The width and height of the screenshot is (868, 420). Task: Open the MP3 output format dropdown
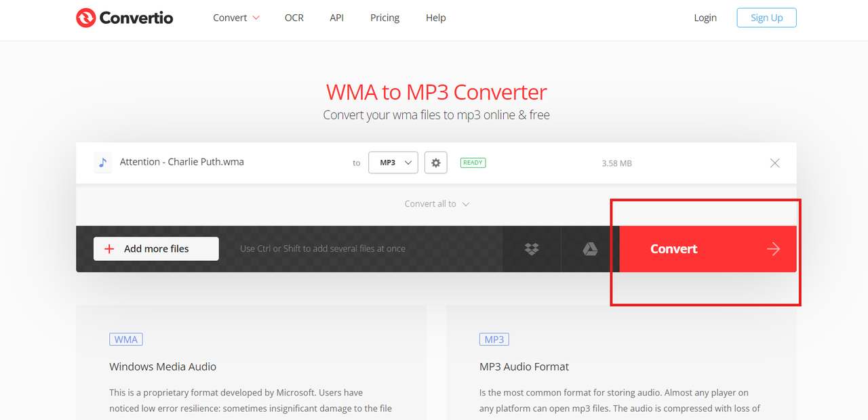[393, 163]
